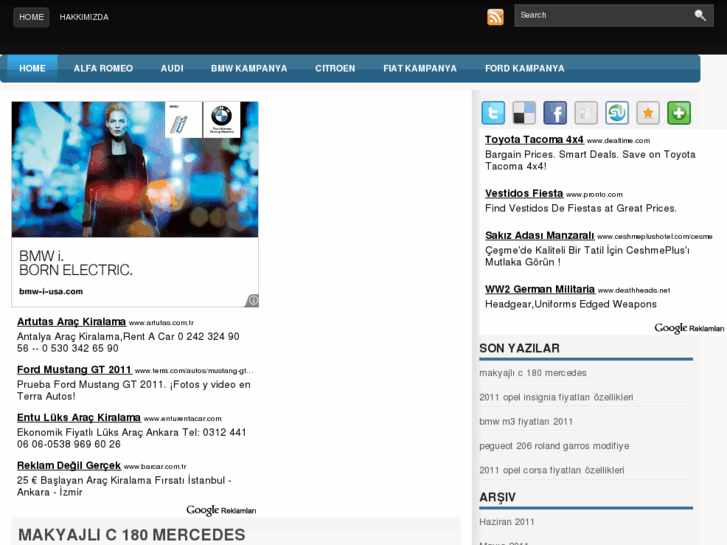The image size is (727, 545).
Task: Open the Haziran 2011 archive
Action: click(x=507, y=522)
